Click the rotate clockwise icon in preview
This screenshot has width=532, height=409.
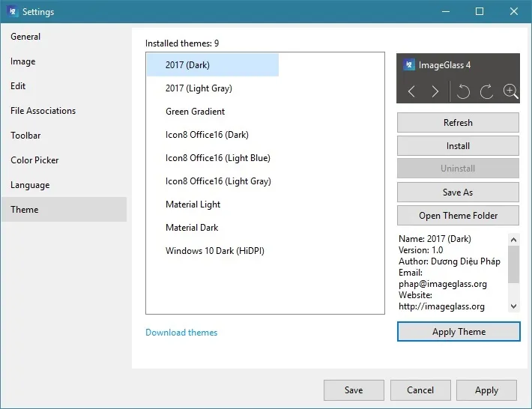click(x=486, y=91)
